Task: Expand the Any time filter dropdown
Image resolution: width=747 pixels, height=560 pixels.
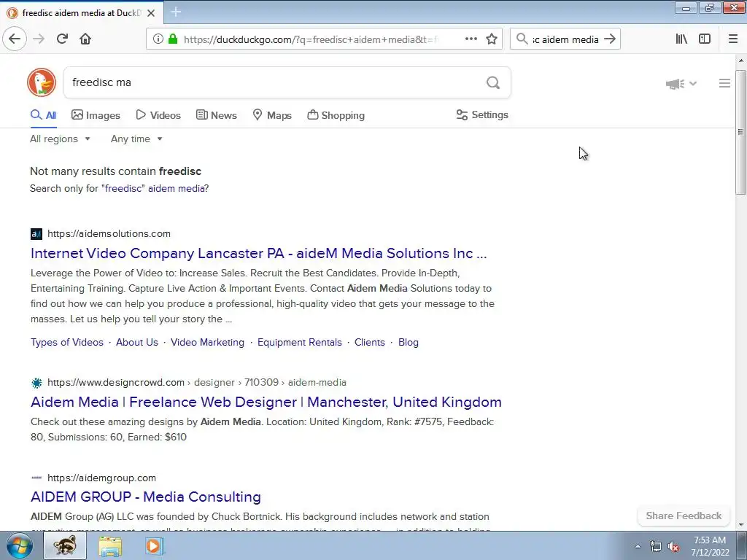Action: [x=136, y=139]
